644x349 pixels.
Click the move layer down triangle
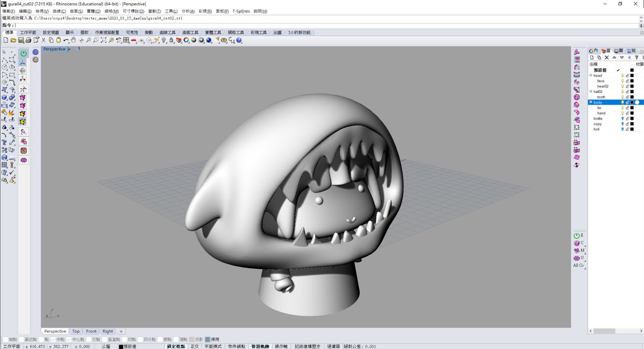pyautogui.click(x=622, y=57)
